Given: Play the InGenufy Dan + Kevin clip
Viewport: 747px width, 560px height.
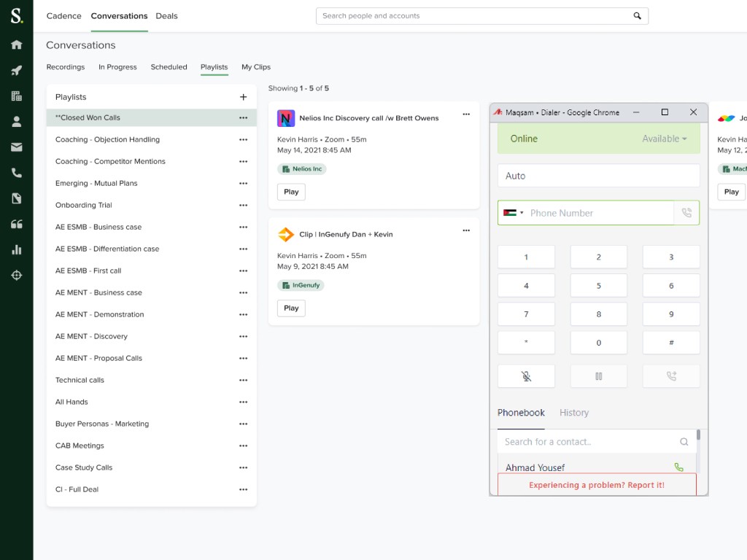Looking at the screenshot, I should click(291, 308).
